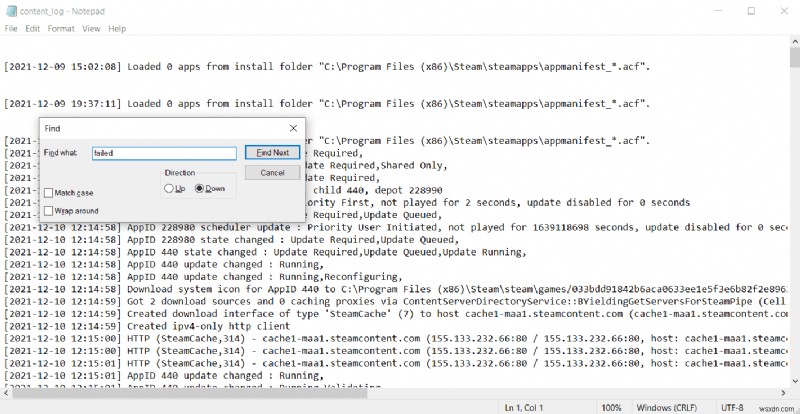Click the horizontal scrollbar thumb
Screen dimensions: 800x414
(x=190, y=393)
